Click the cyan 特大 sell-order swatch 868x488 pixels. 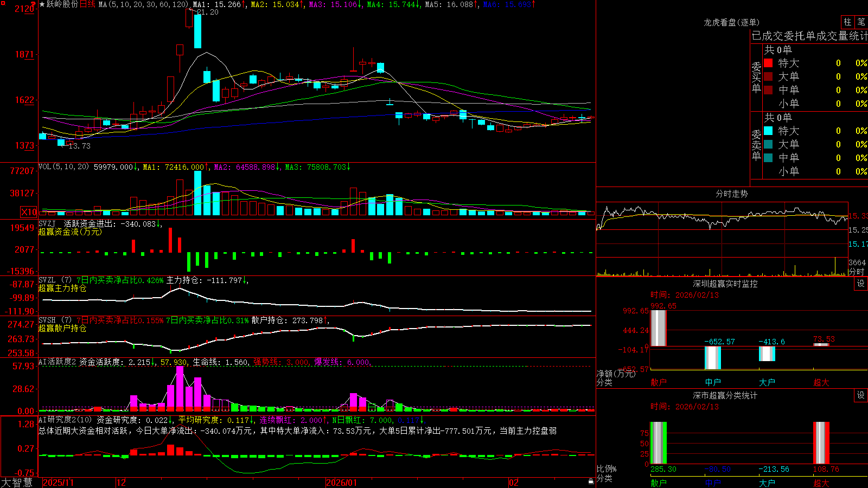tap(768, 131)
